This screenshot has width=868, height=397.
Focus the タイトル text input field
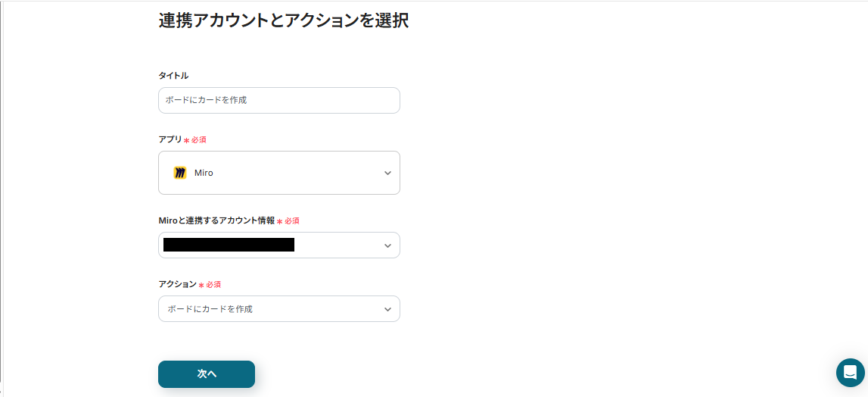point(278,100)
